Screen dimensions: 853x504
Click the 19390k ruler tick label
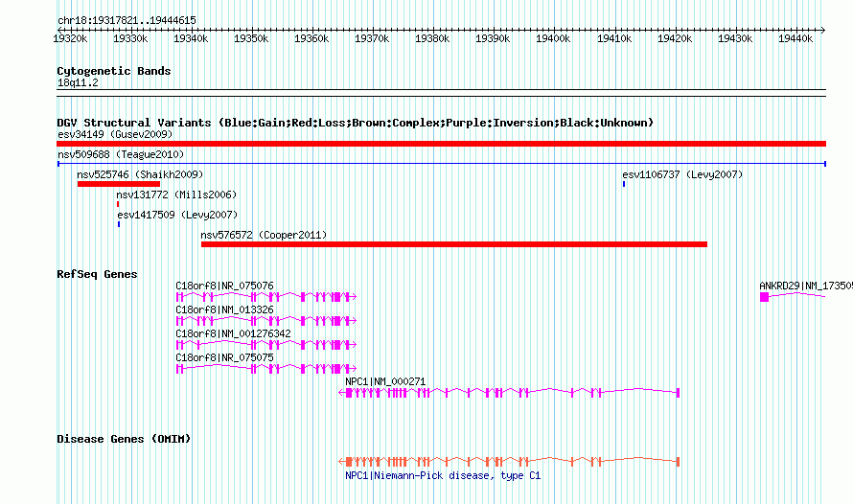click(493, 38)
